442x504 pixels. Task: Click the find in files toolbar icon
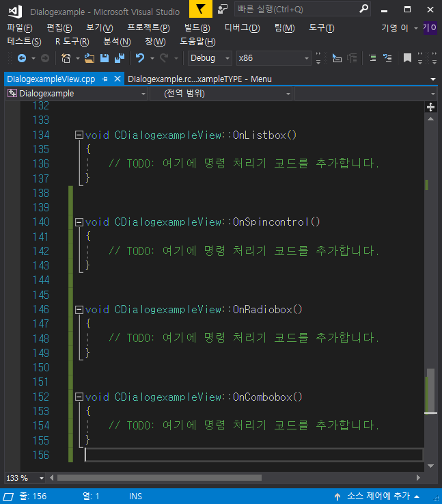tap(337, 58)
